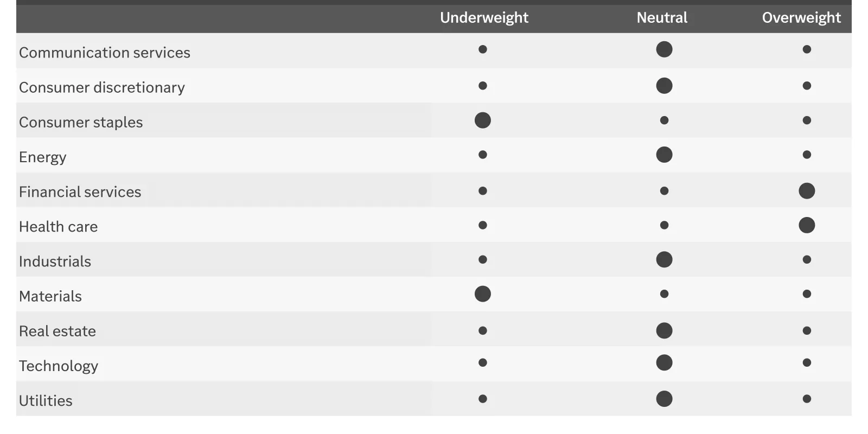Viewport: 868px width, 434px height.
Task: Select Underweight dot for Health care
Action: (x=483, y=225)
